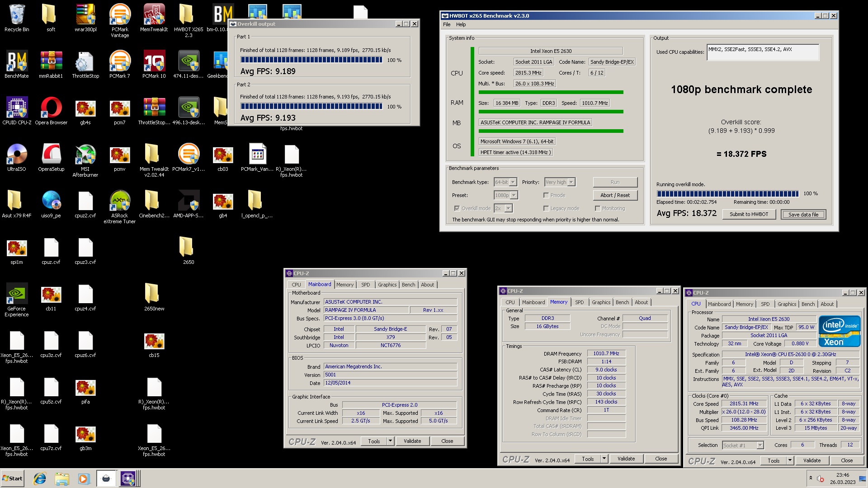Click the 'Avg FPS: 18.372' result text
The width and height of the screenshot is (868, 488).
click(686, 213)
